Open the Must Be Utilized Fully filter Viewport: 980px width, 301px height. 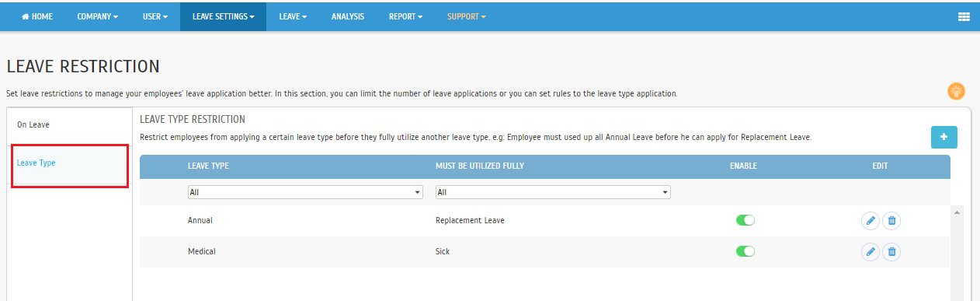coord(553,192)
